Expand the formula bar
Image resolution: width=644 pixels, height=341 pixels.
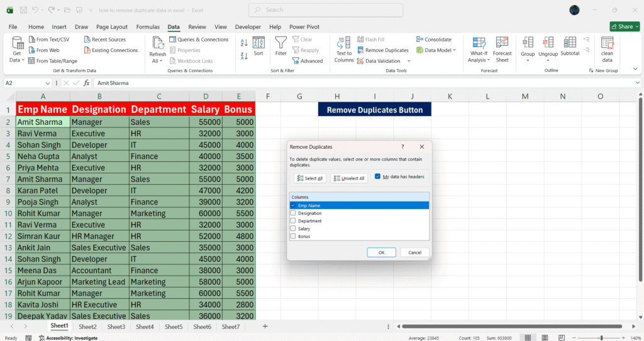638,83
